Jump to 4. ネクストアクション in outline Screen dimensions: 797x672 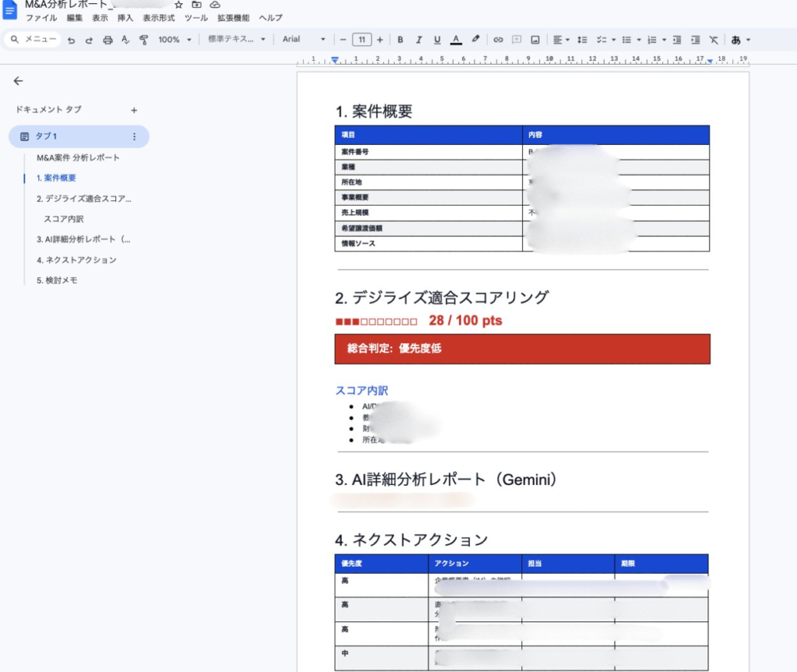(x=76, y=260)
